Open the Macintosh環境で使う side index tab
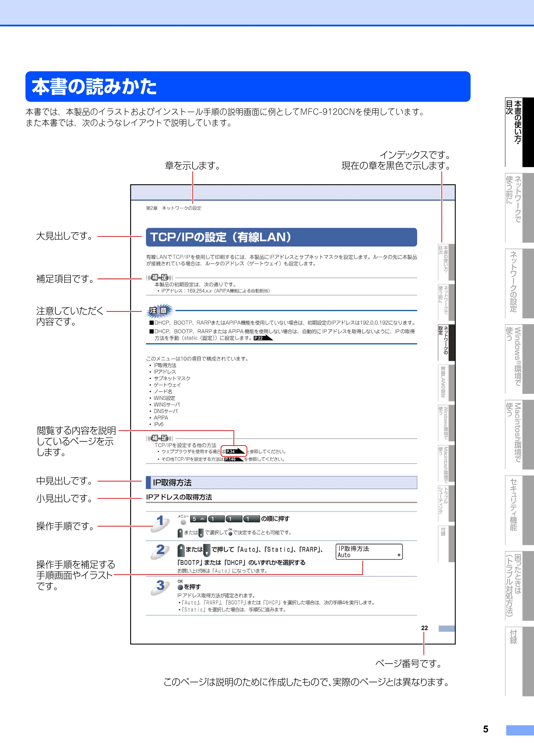This screenshot has width=534, height=756. 519,435
